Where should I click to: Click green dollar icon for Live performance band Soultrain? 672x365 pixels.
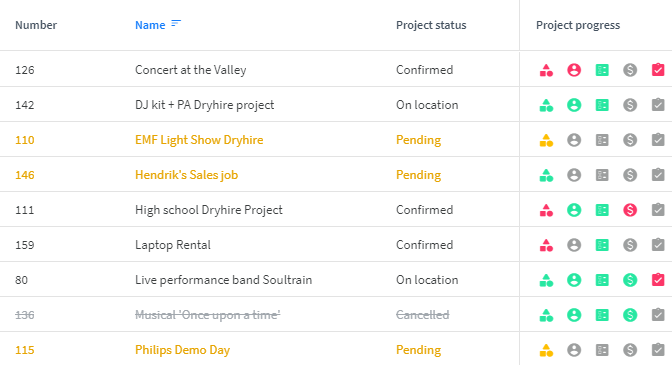(x=630, y=280)
